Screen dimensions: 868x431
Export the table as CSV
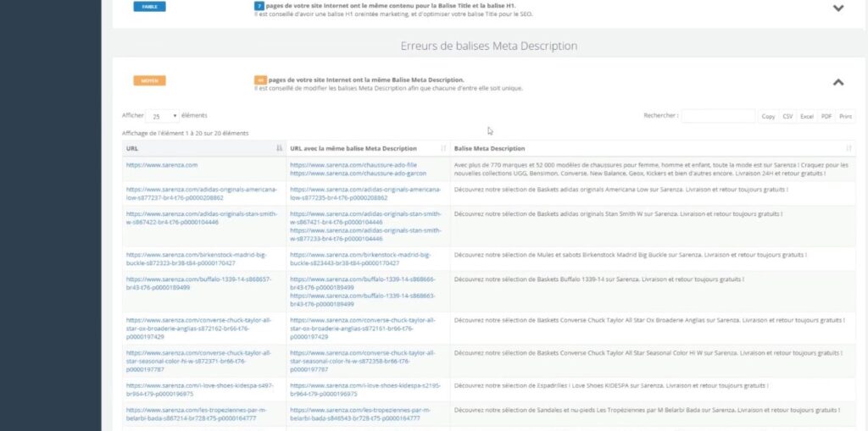(787, 117)
